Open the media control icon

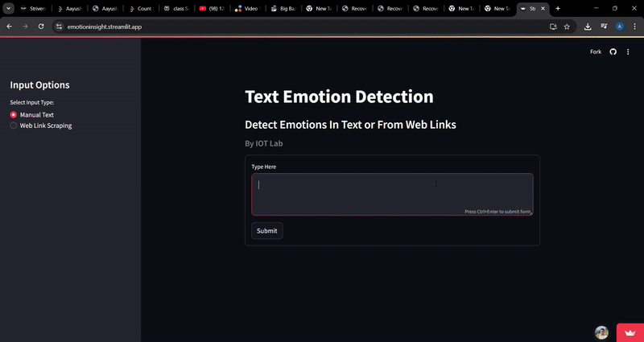click(x=604, y=27)
